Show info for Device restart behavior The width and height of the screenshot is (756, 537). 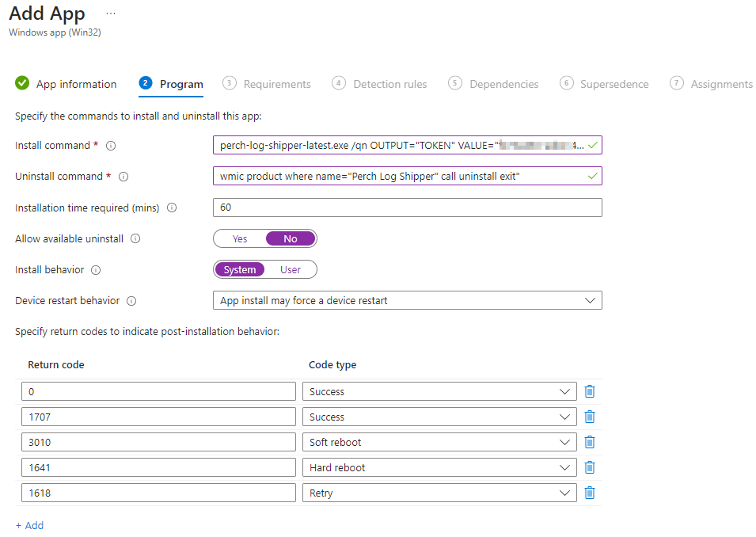131,301
